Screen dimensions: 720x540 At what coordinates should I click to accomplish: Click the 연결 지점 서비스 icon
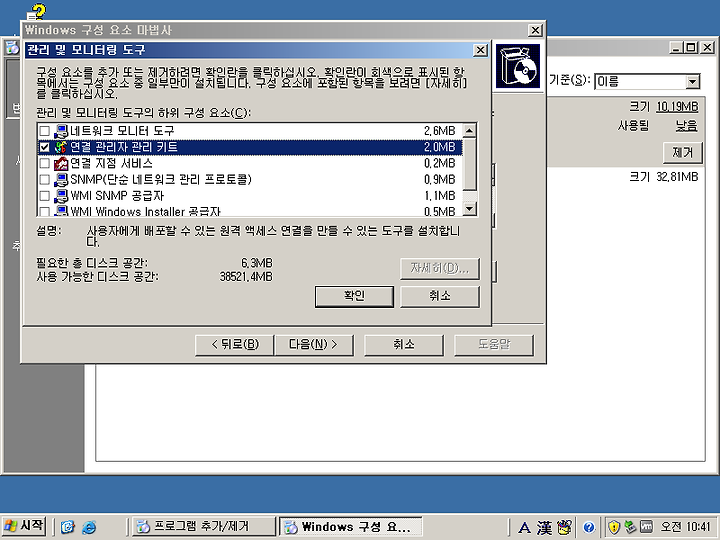tap(61, 163)
